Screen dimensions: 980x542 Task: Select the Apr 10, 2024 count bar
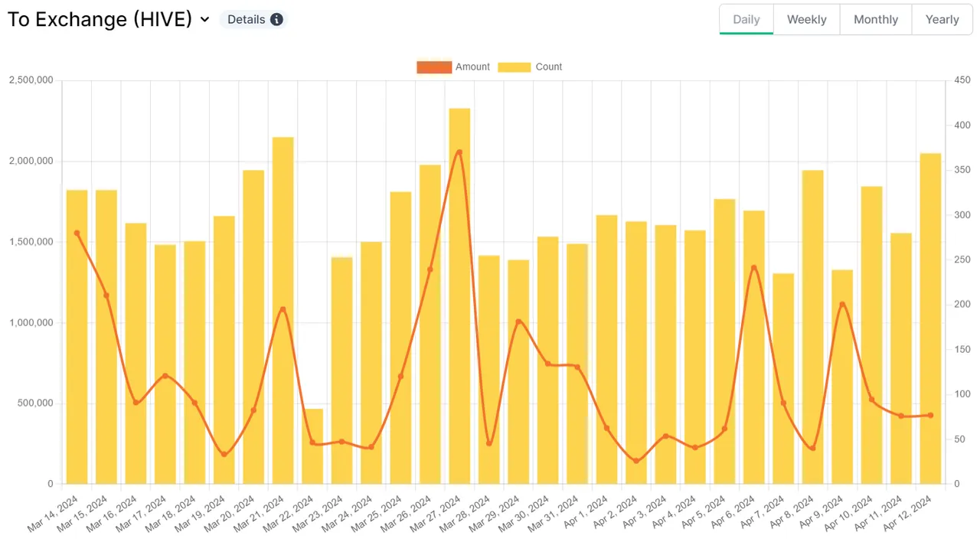pos(871,335)
